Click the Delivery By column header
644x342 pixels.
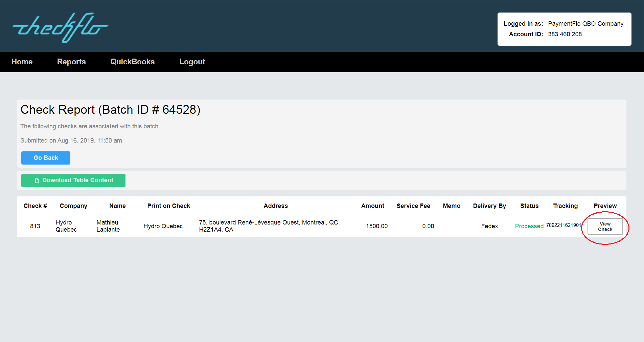[489, 206]
